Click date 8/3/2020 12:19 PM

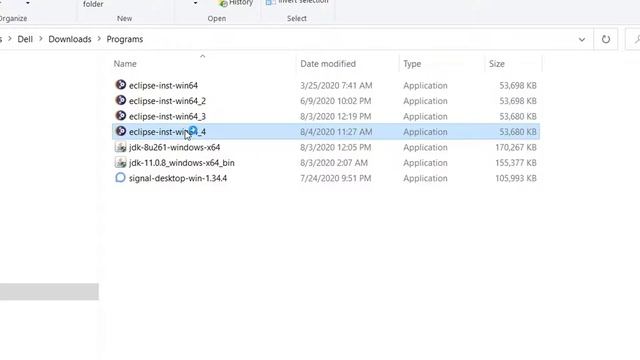point(336,116)
